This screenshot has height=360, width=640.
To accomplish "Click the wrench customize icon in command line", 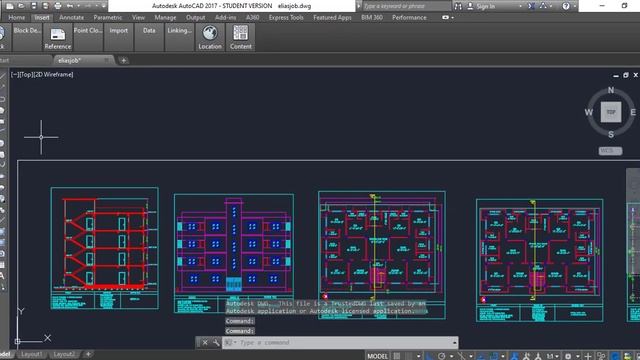I will 216,342.
